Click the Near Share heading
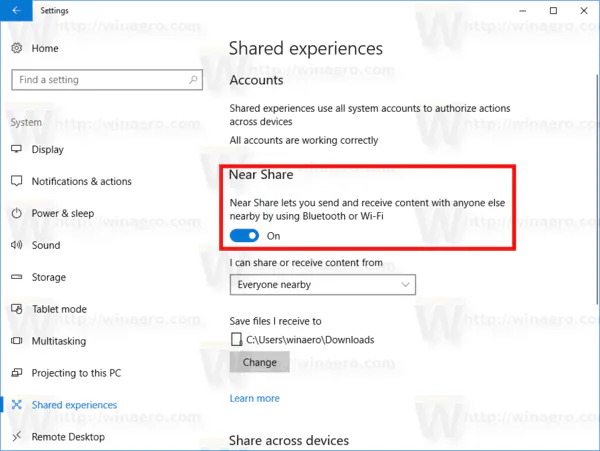 tap(261, 174)
